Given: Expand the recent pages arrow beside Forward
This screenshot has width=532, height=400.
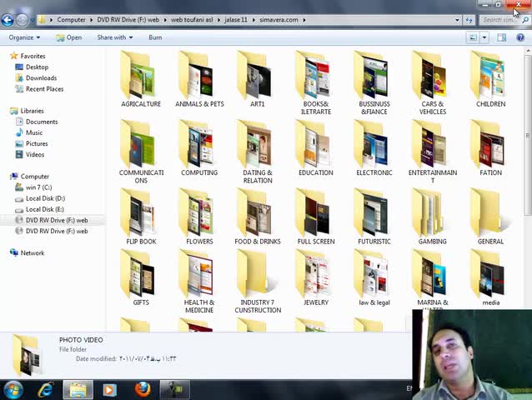Looking at the screenshot, I should coord(33,20).
